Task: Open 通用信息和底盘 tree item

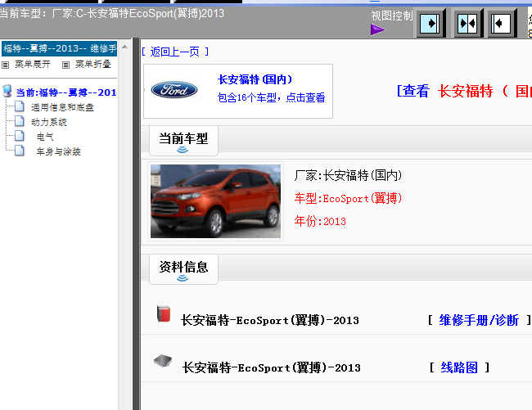Action: point(62,107)
